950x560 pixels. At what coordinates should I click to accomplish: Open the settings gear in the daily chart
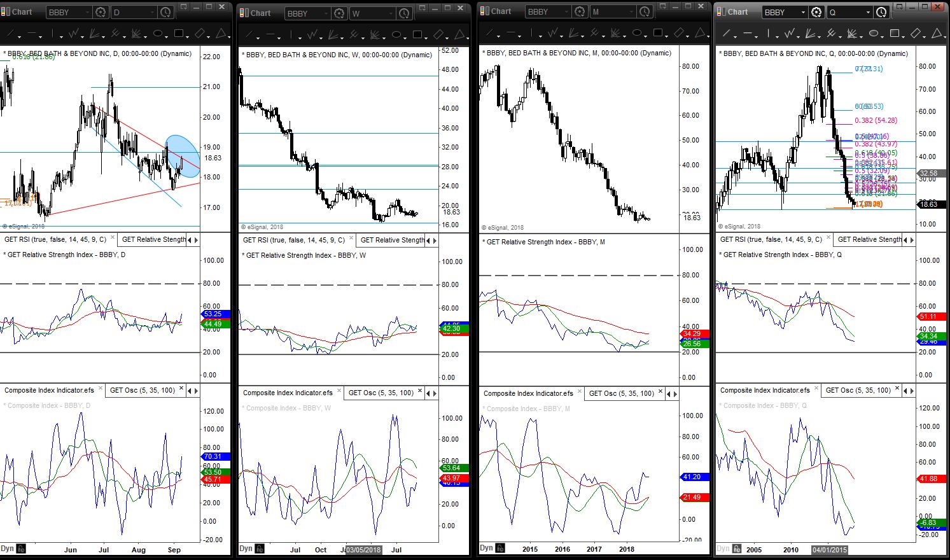tap(101, 12)
